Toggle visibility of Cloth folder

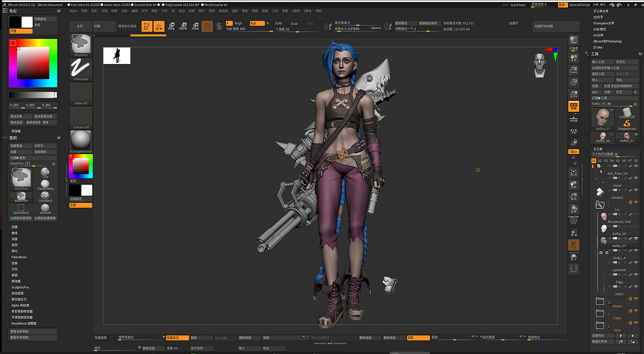tap(636, 311)
